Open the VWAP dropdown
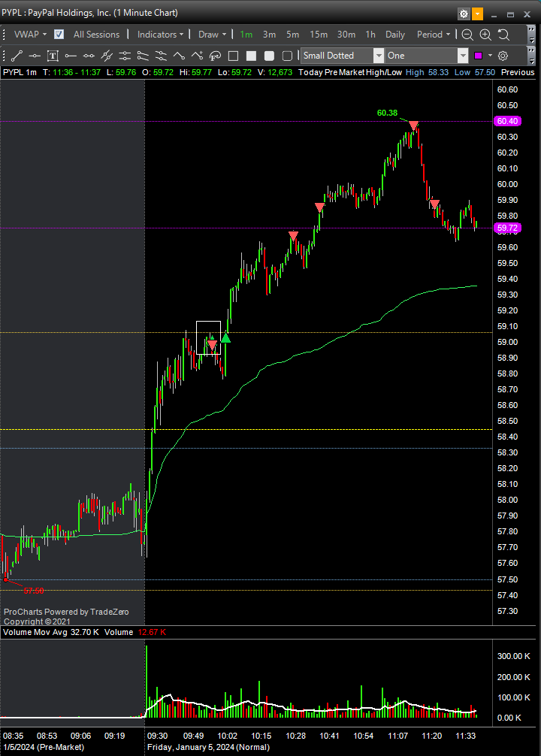Viewport: 541px width, 756px height. tap(30, 35)
